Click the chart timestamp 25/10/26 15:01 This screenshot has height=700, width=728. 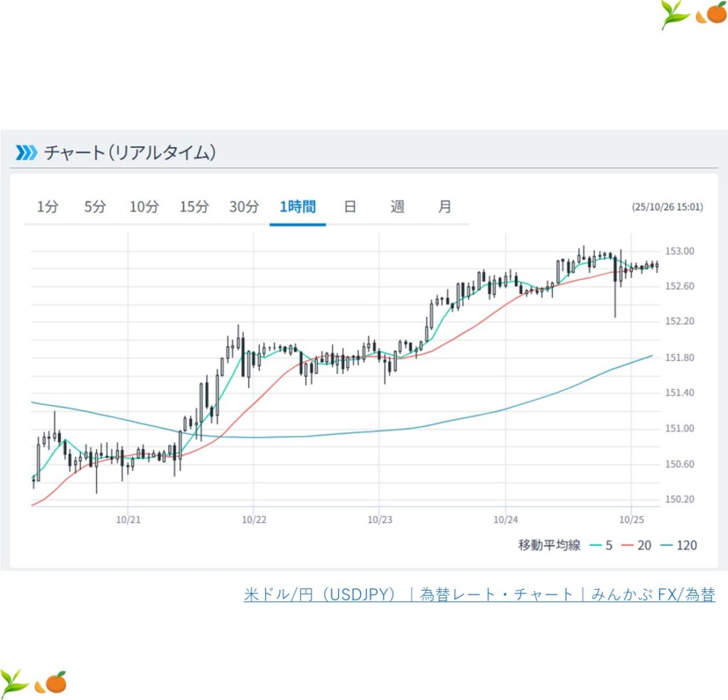(x=667, y=208)
